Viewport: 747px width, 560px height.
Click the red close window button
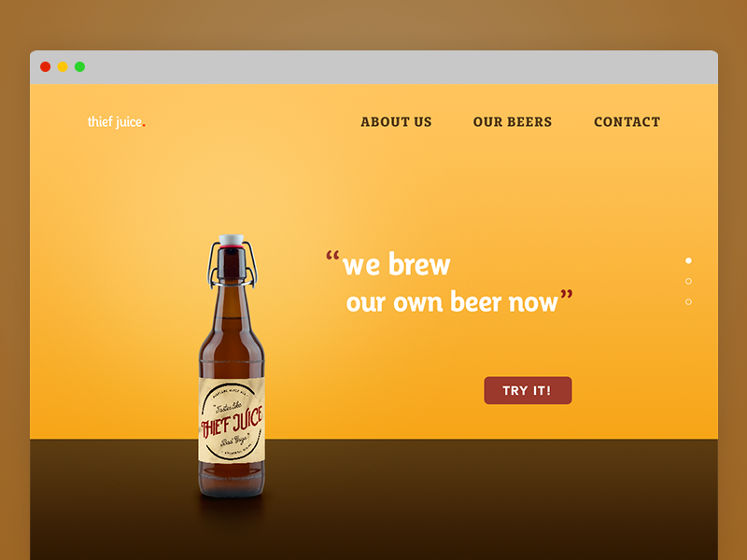(45, 66)
